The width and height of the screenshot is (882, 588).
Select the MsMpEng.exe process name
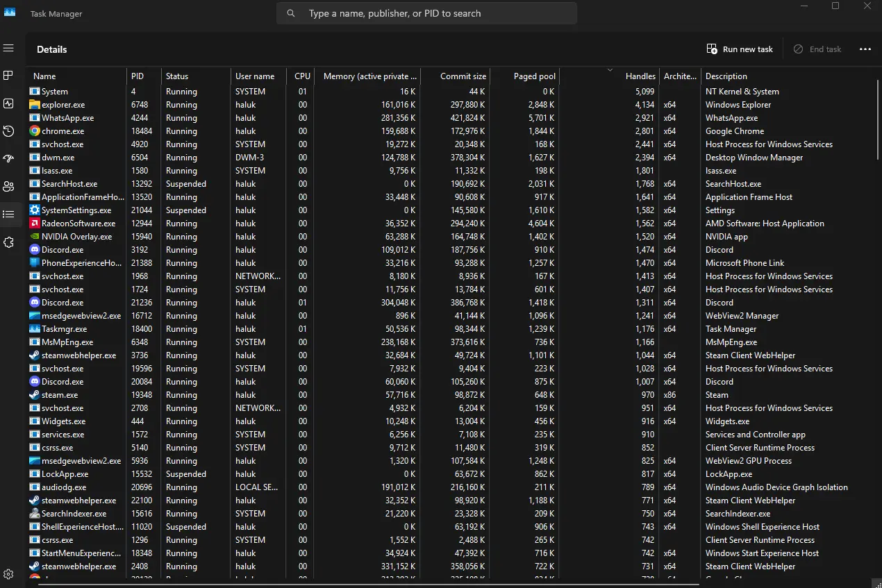[67, 342]
